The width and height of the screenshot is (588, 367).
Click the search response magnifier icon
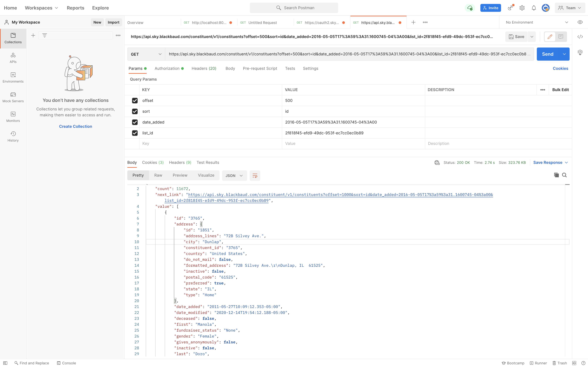pyautogui.click(x=564, y=175)
